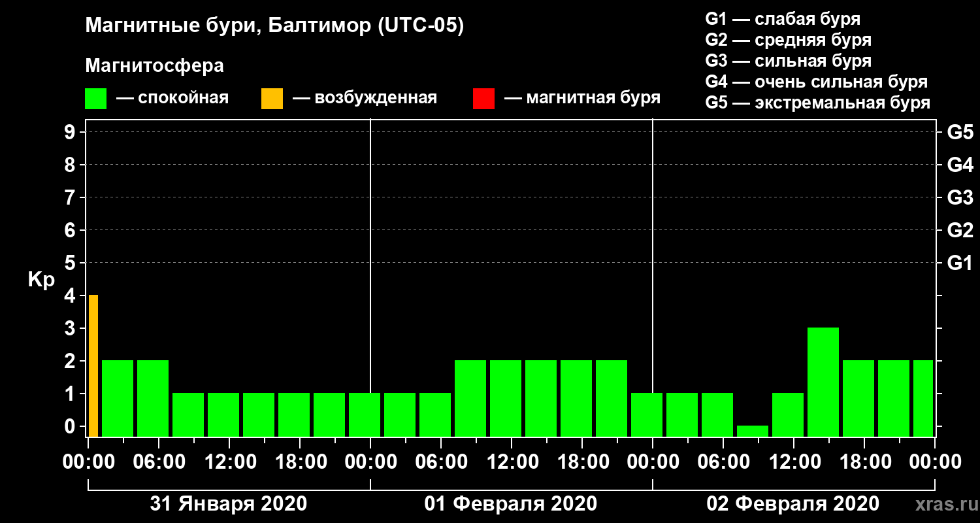
Task: Click 'G3 — сильная буря' text
Action: coord(788,61)
